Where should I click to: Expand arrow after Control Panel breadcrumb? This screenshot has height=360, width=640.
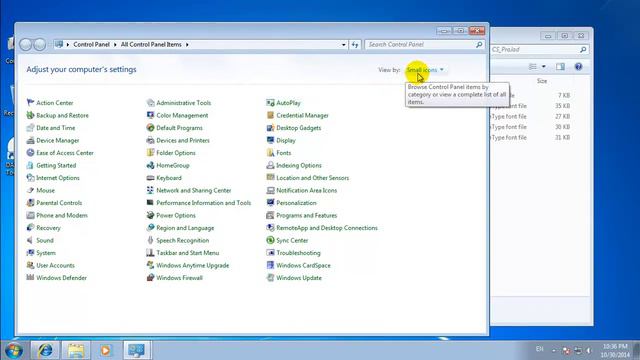pyautogui.click(x=115, y=44)
